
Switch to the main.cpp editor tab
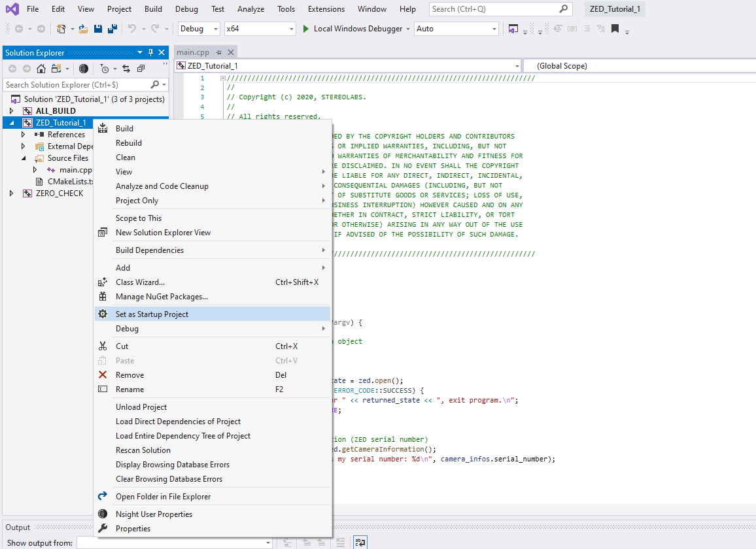tap(193, 52)
